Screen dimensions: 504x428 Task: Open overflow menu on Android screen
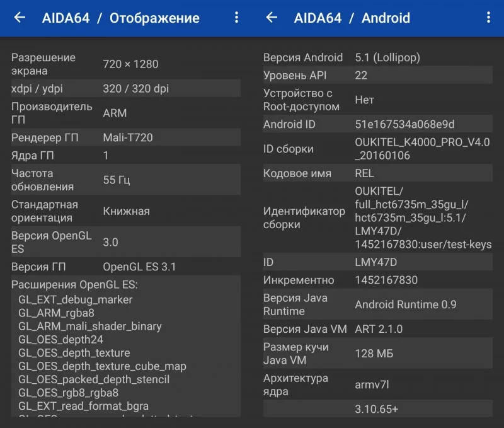(x=488, y=18)
